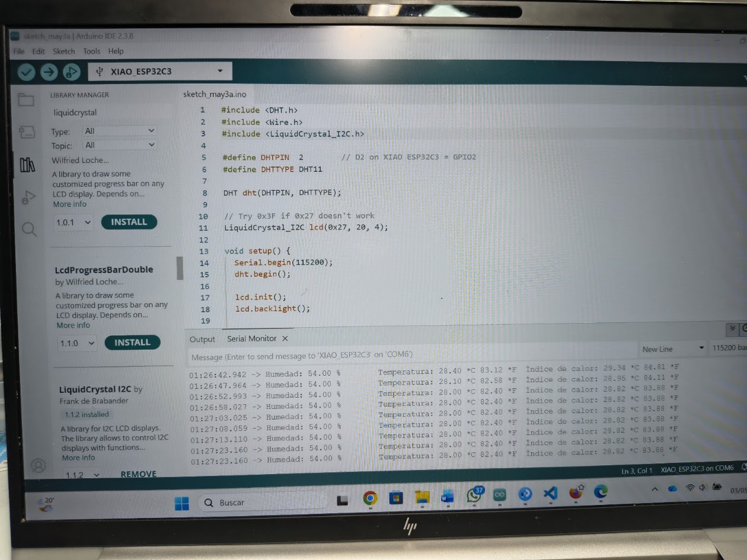Install library version 1.0.1

tap(129, 222)
